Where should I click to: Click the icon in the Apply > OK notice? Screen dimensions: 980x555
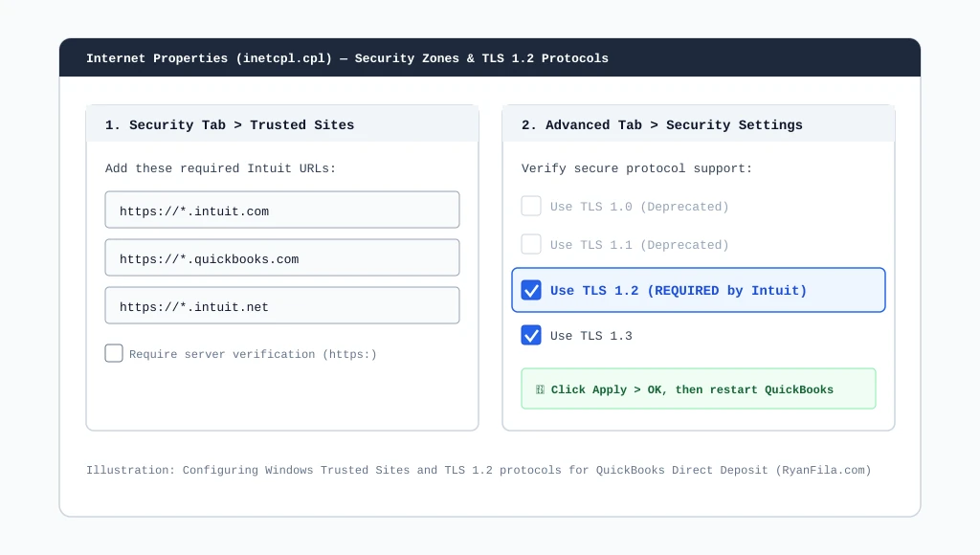point(540,389)
